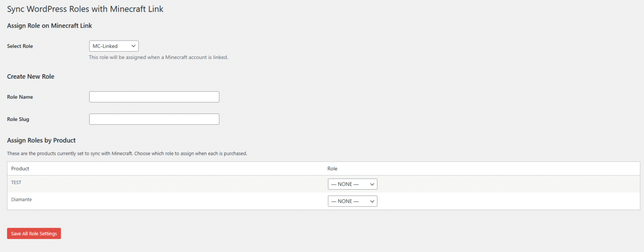Viewport: 644px width, 252px height.
Task: Click the Create New Role heading
Action: click(x=31, y=77)
